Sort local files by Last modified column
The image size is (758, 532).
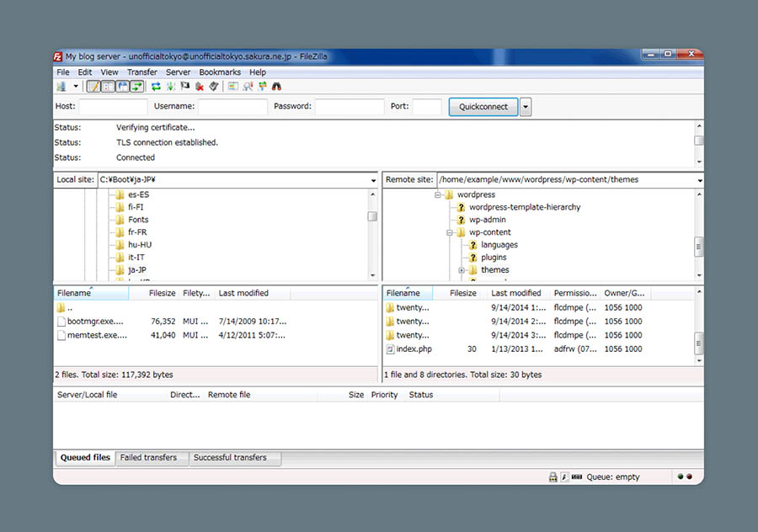(243, 294)
